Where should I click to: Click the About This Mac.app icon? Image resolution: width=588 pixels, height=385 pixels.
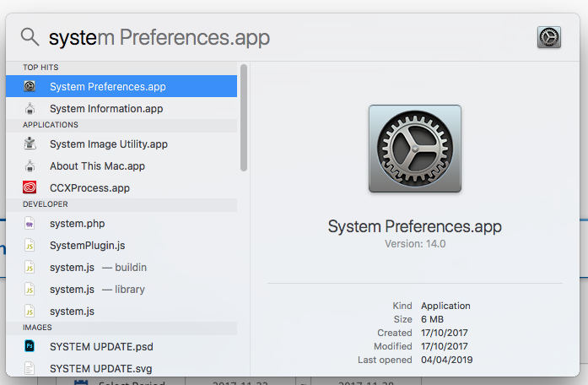(x=30, y=166)
